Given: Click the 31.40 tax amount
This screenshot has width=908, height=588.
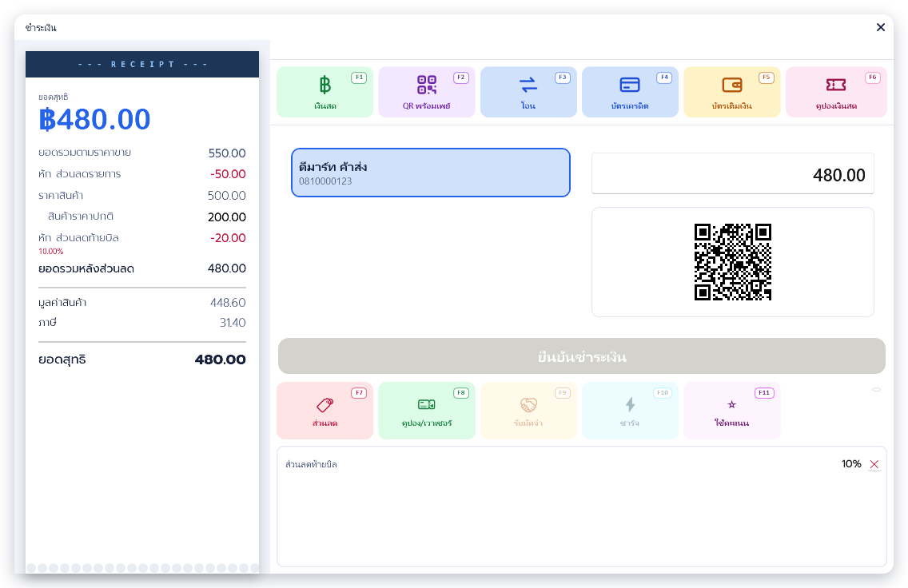Looking at the screenshot, I should click(x=233, y=323).
